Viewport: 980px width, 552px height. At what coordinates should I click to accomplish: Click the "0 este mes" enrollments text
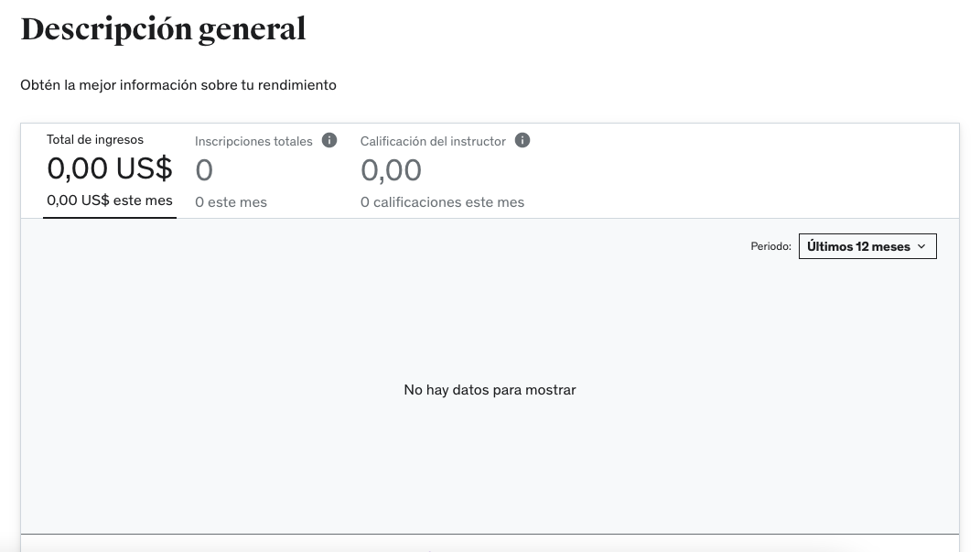(231, 202)
